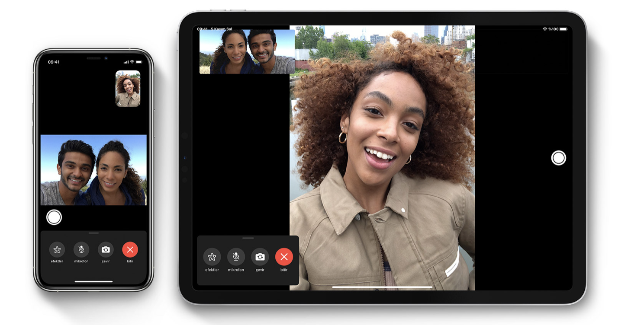Open efektler on the iPhone call controls

coord(57,250)
